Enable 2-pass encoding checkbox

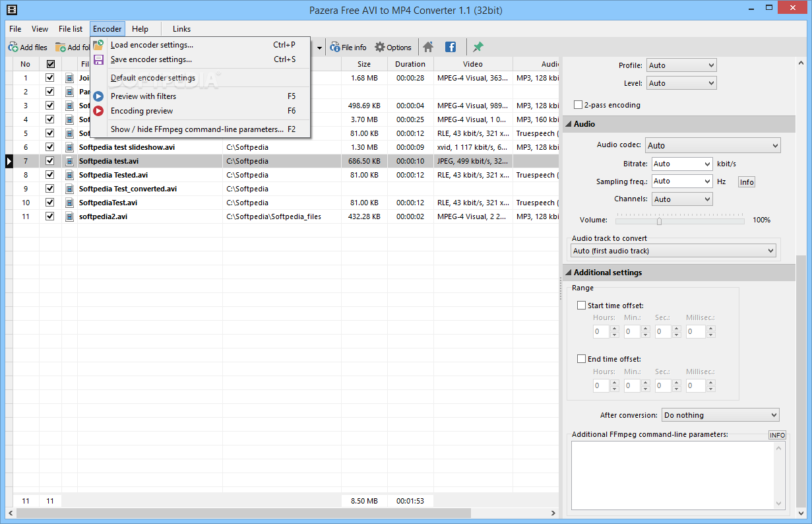tap(578, 105)
